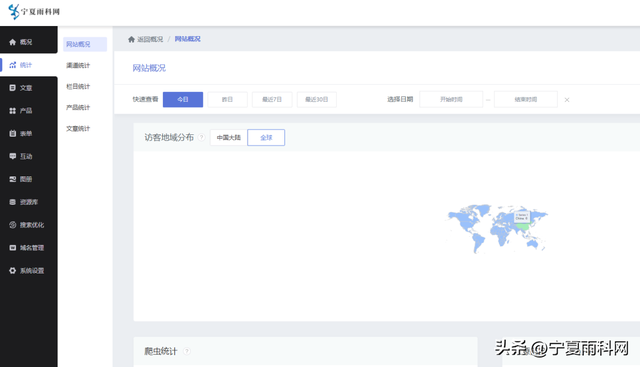Image resolution: width=640 pixels, height=367 pixels.
Task: Open 渠道统计 submenu item
Action: coord(78,65)
